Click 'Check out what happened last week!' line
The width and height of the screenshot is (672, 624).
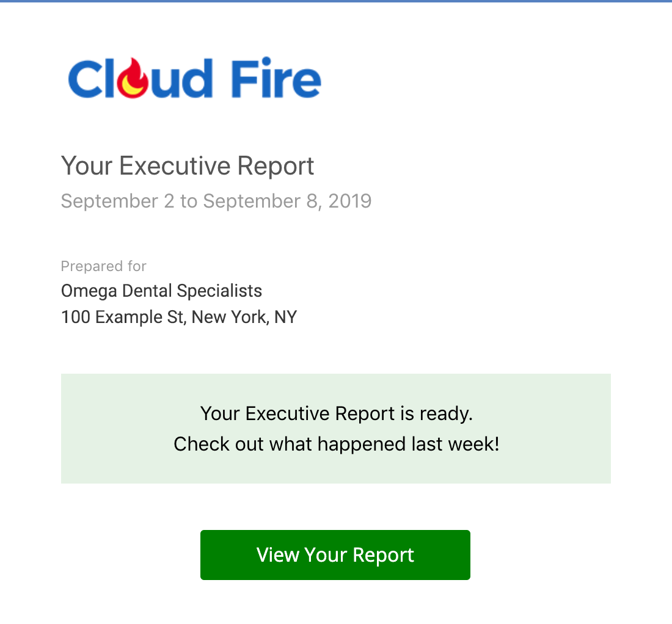click(x=336, y=444)
